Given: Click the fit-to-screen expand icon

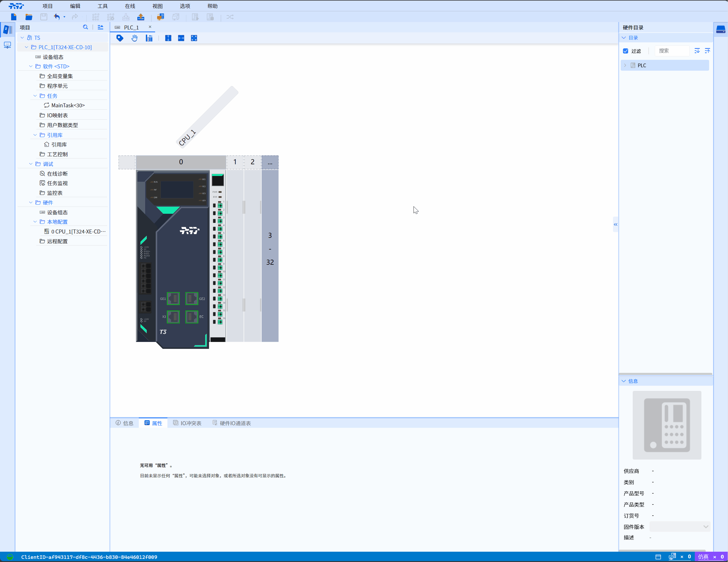Looking at the screenshot, I should tap(194, 38).
